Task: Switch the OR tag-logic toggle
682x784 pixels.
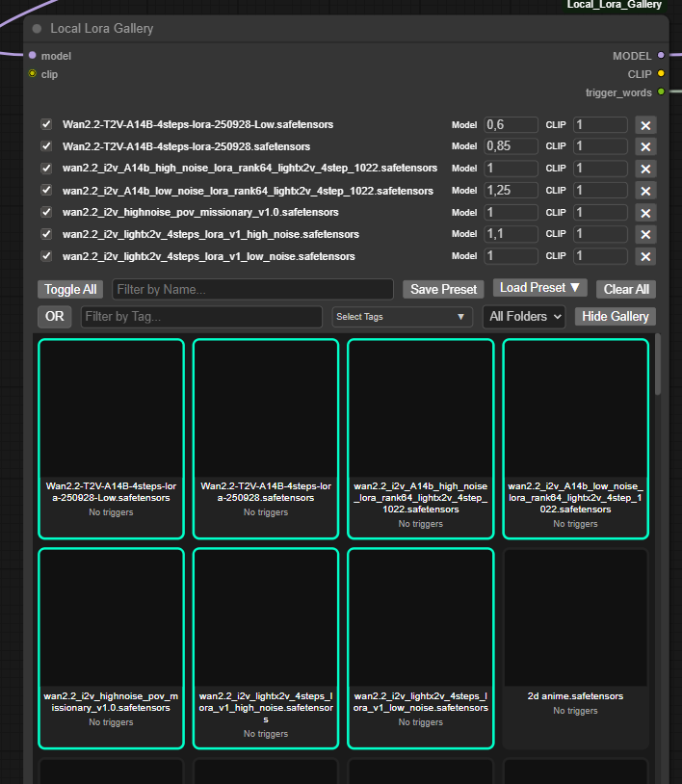Action: point(55,317)
